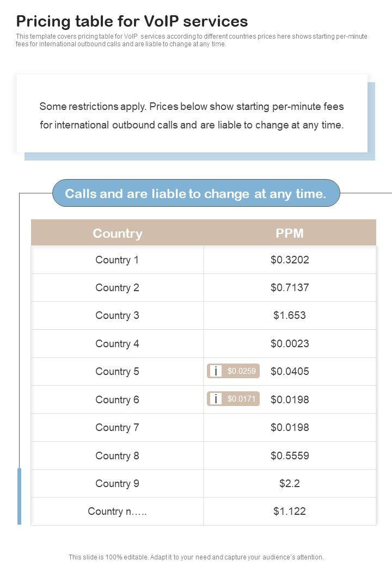The height and width of the screenshot is (566, 392).
Task: Click the $0.7137 price for Country 2
Action: click(x=290, y=287)
